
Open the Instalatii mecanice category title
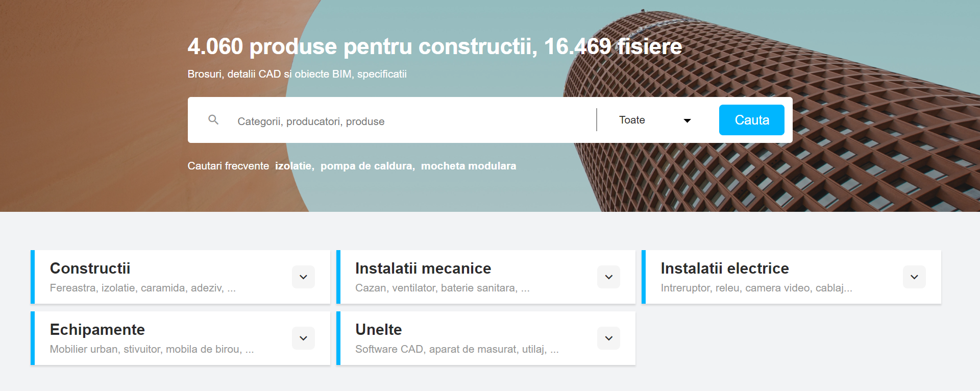pos(423,268)
